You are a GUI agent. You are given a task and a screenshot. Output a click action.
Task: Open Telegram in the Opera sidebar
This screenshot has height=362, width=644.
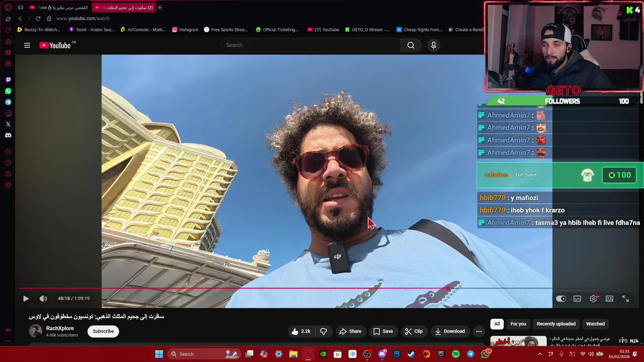pyautogui.click(x=8, y=102)
